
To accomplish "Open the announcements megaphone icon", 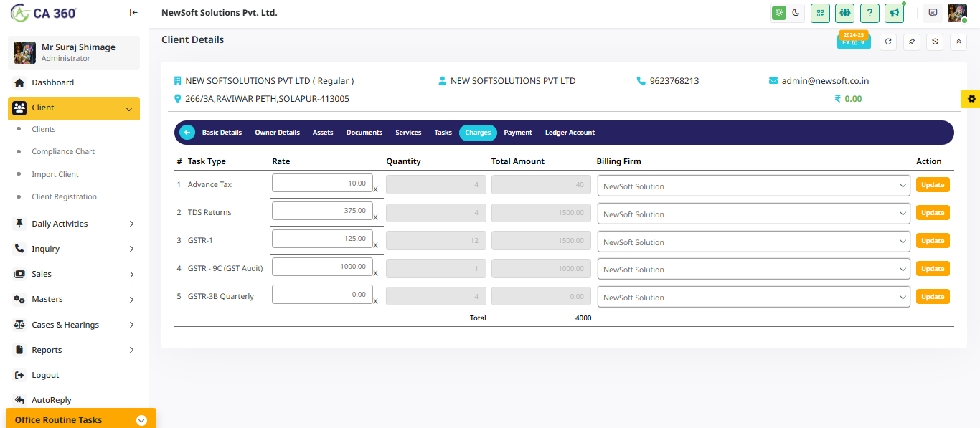I will point(894,13).
